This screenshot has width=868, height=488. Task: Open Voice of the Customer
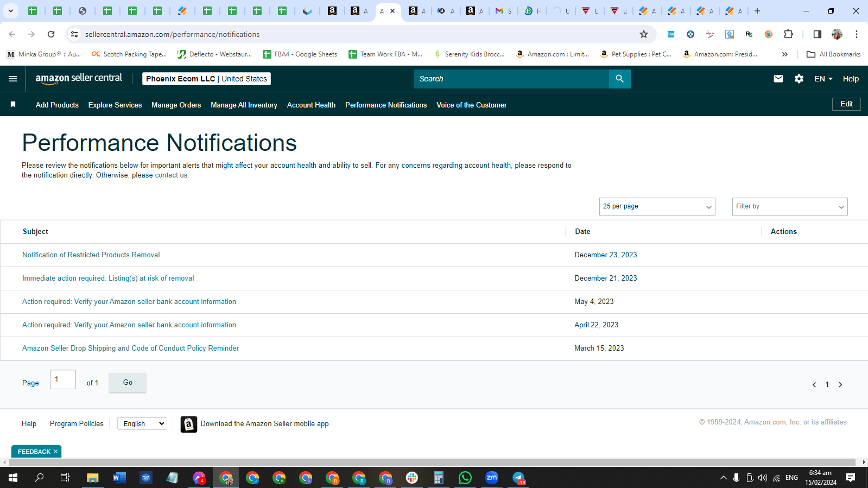coord(472,105)
